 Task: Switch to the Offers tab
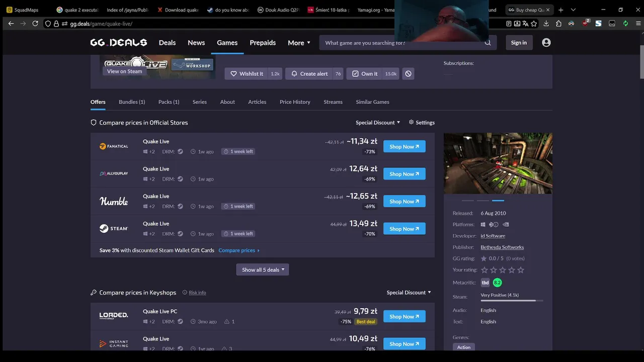[98, 102]
